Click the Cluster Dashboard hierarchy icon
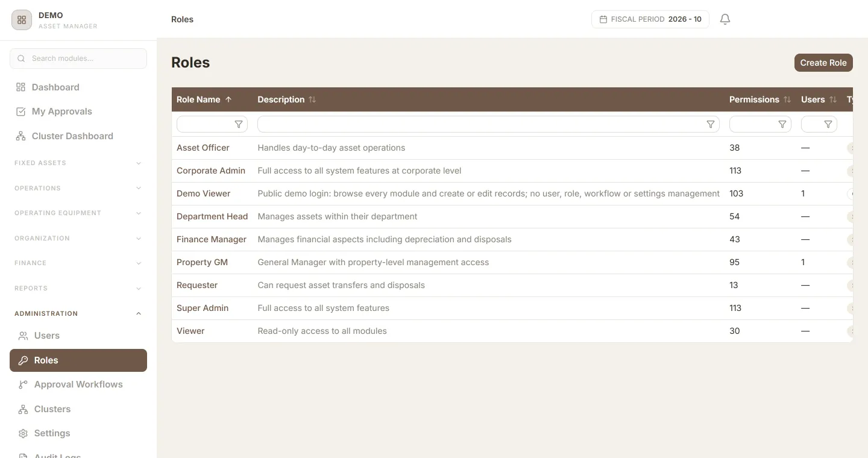Image resolution: width=868 pixels, height=458 pixels. click(x=21, y=136)
